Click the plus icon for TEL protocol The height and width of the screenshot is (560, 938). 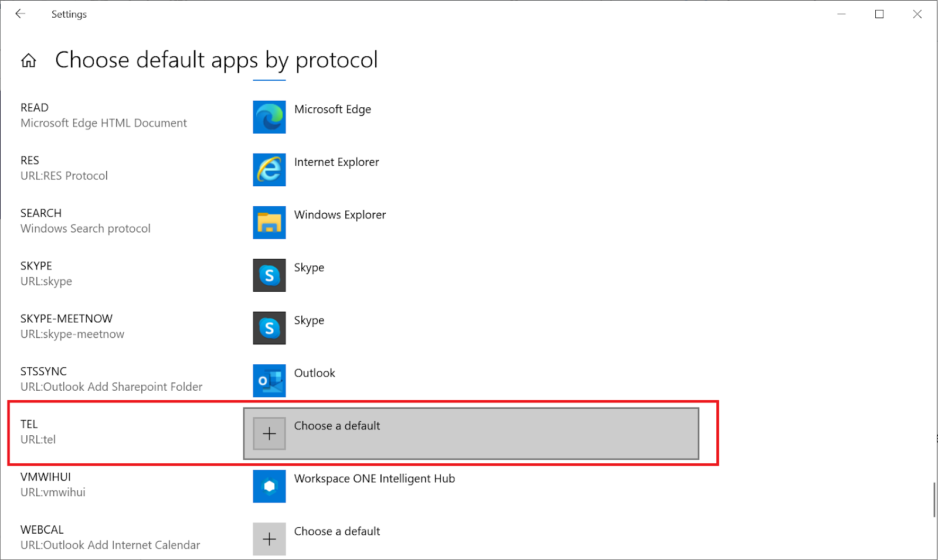click(x=269, y=433)
